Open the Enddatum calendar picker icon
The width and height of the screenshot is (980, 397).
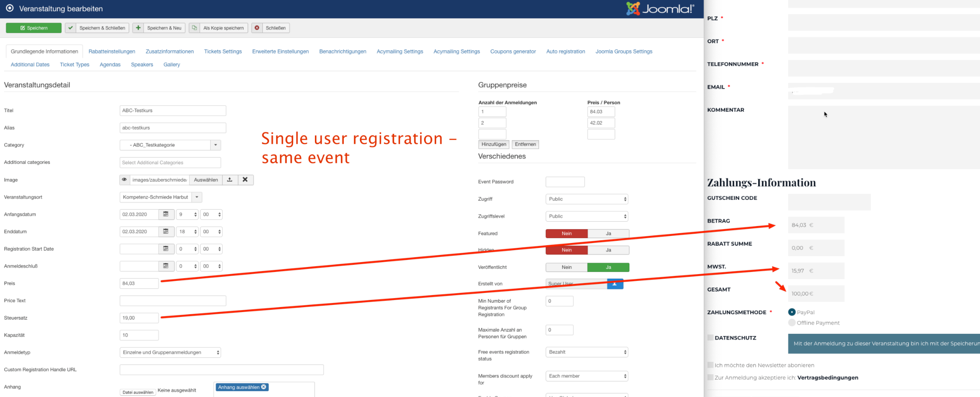[166, 232]
